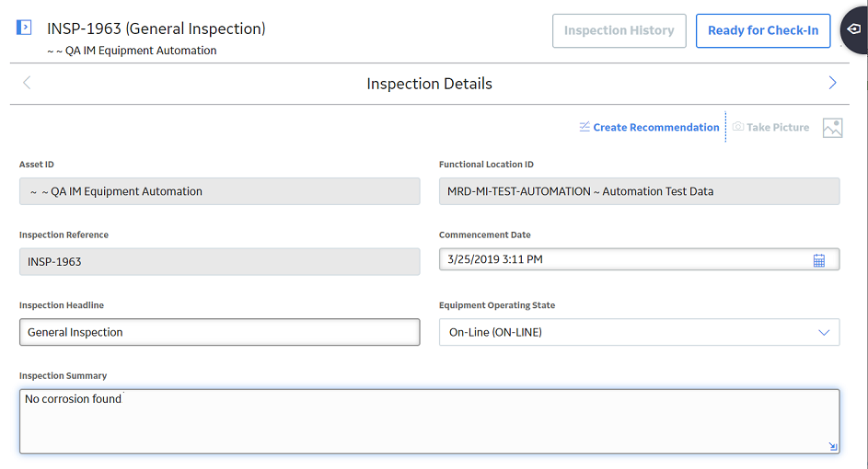
Task: Click into the Inspection Headline field
Action: tap(220, 332)
